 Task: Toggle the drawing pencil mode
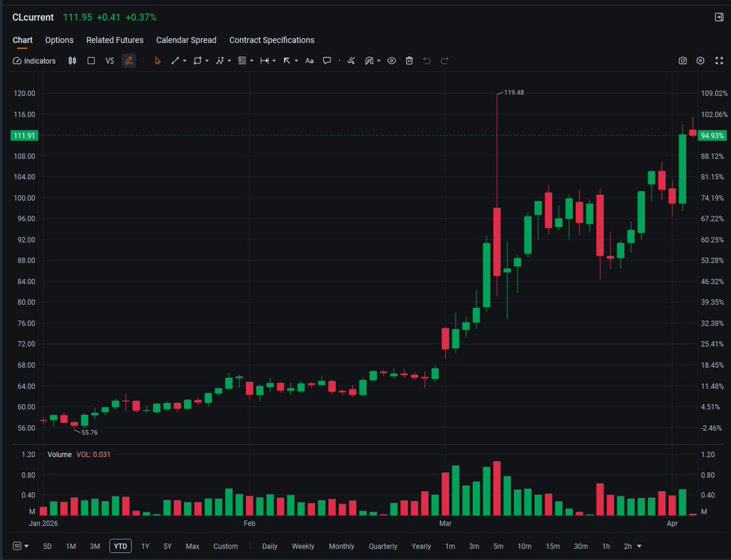[x=129, y=61]
